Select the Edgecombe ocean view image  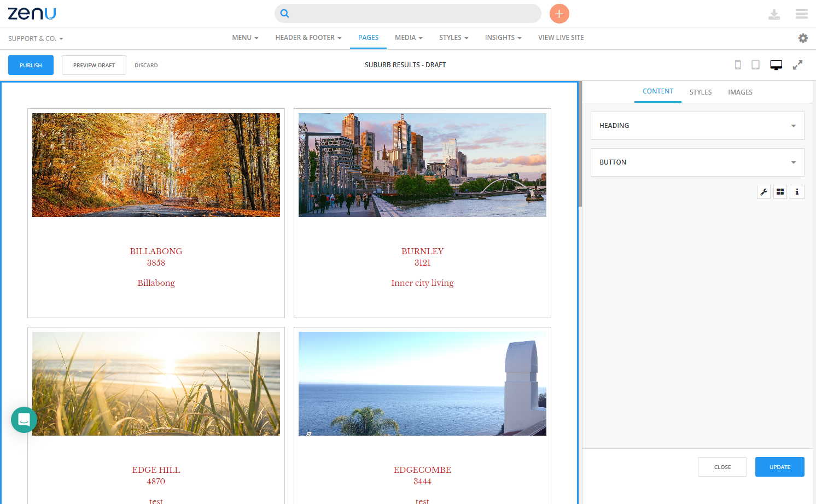pos(422,384)
